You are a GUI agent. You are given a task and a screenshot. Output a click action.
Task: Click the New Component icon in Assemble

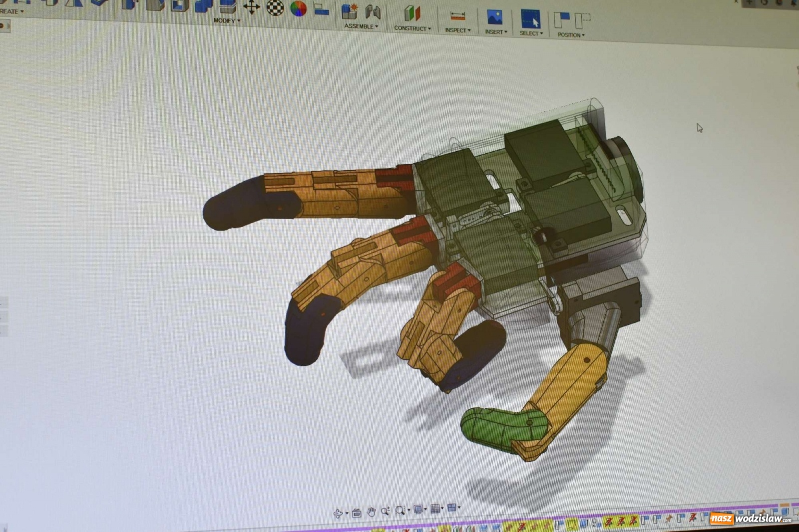click(349, 12)
